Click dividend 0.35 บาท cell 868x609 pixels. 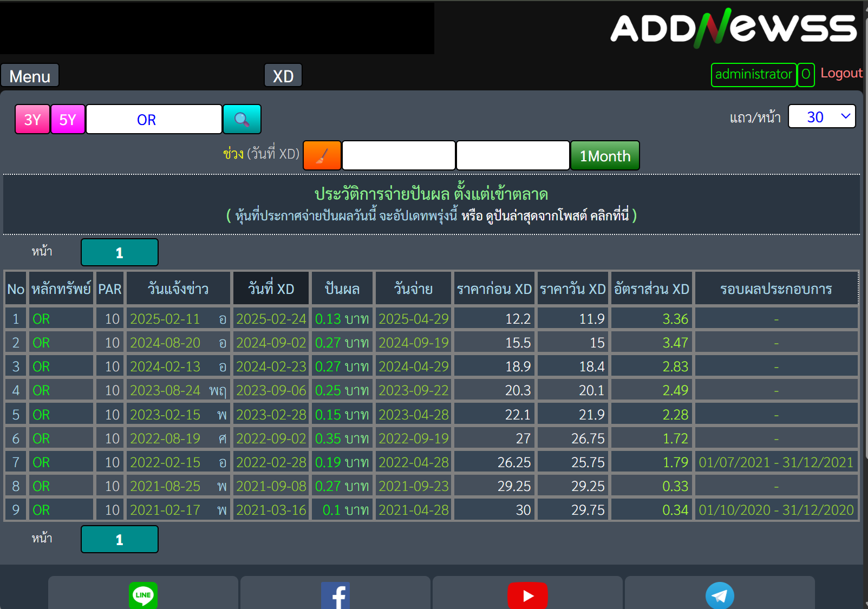(342, 438)
